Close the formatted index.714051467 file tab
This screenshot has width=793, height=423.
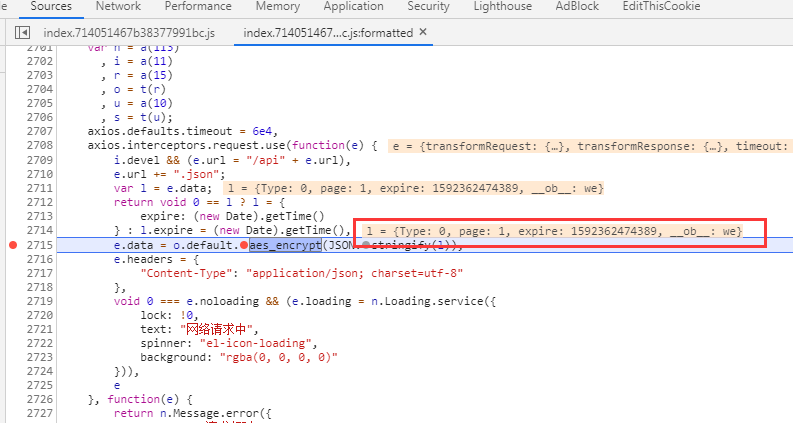pos(423,32)
